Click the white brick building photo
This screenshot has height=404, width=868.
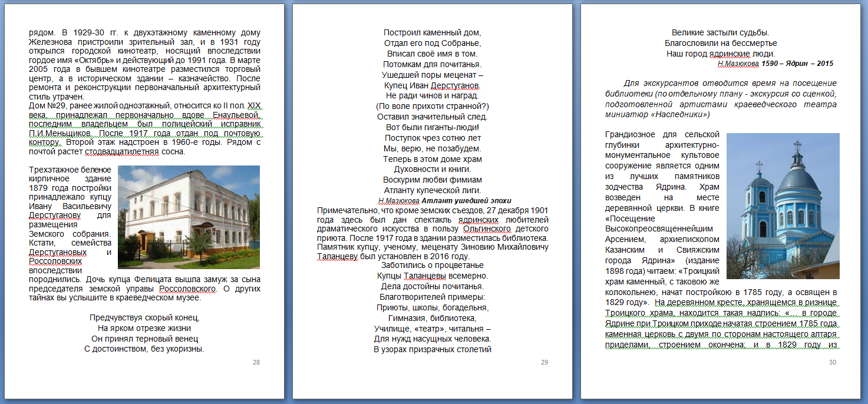click(189, 217)
